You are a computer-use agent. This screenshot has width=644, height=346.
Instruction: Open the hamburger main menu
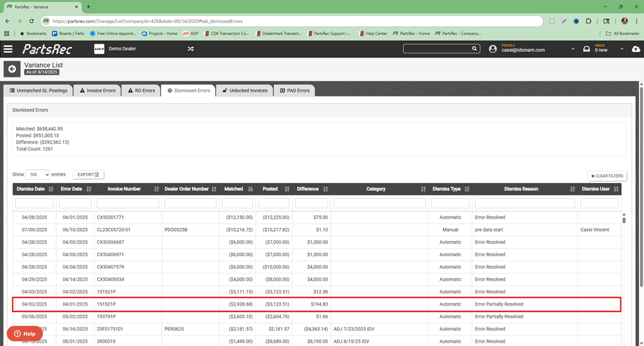click(x=8, y=49)
